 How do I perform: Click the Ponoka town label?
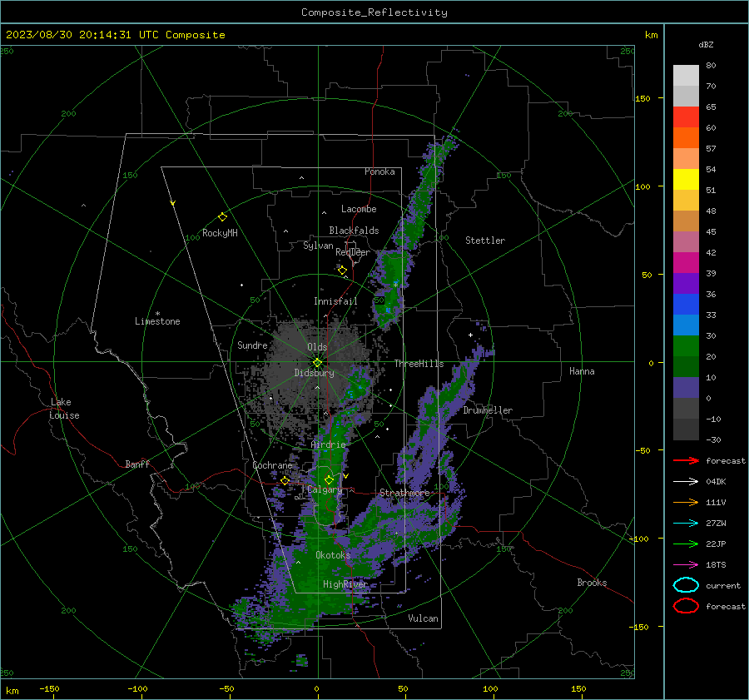pyautogui.click(x=379, y=171)
